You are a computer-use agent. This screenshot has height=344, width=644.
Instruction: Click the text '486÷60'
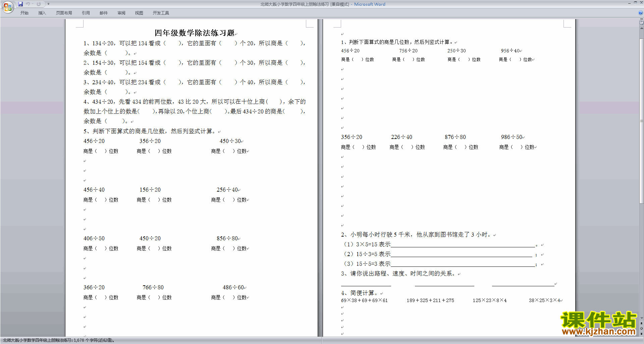pos(233,287)
